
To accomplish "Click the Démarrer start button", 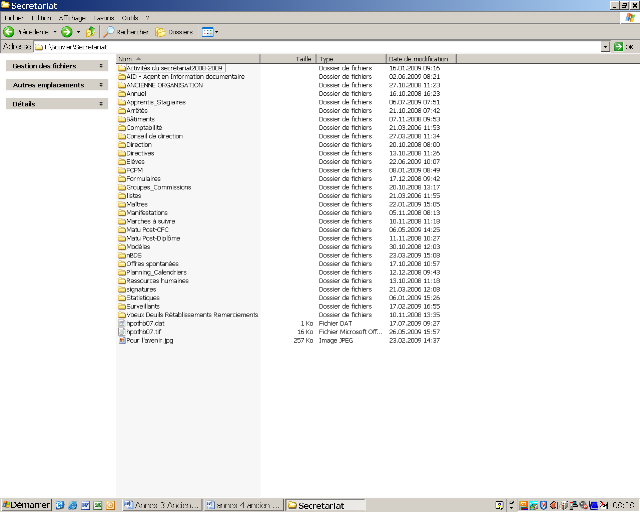I will [27, 505].
